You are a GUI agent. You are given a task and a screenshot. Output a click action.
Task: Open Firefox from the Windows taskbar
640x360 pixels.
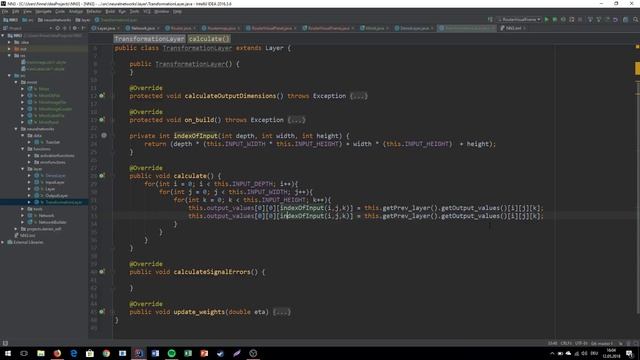tap(57, 353)
